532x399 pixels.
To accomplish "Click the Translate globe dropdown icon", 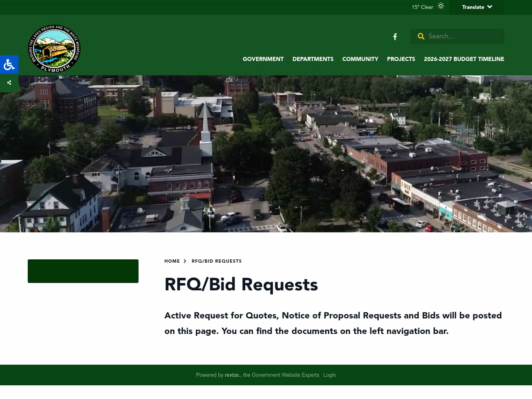I will coord(490,7).
